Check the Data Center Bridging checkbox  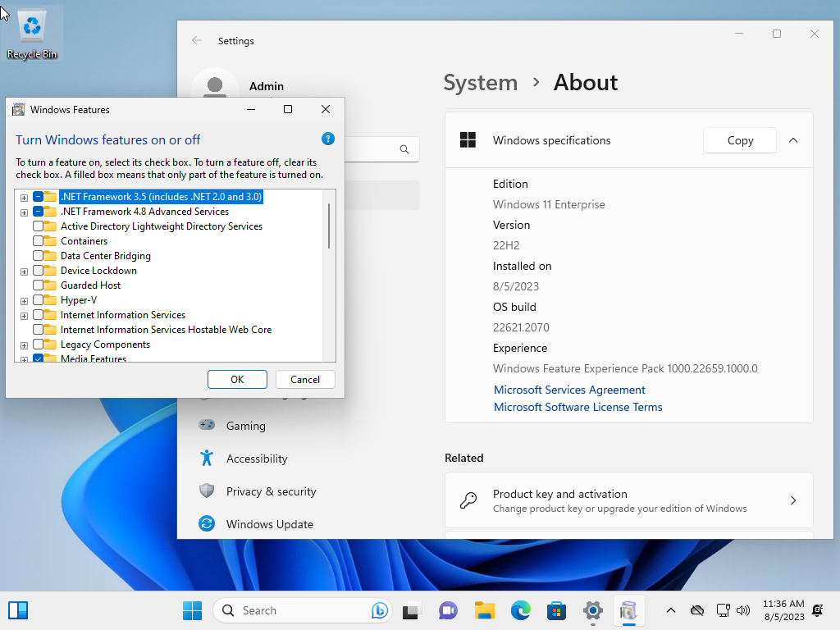38,256
